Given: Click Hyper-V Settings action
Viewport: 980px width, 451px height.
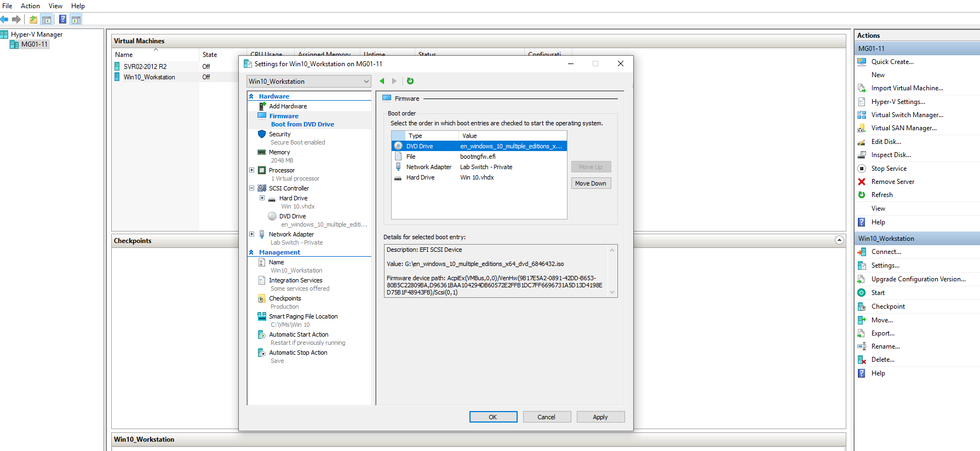Looking at the screenshot, I should [x=898, y=102].
